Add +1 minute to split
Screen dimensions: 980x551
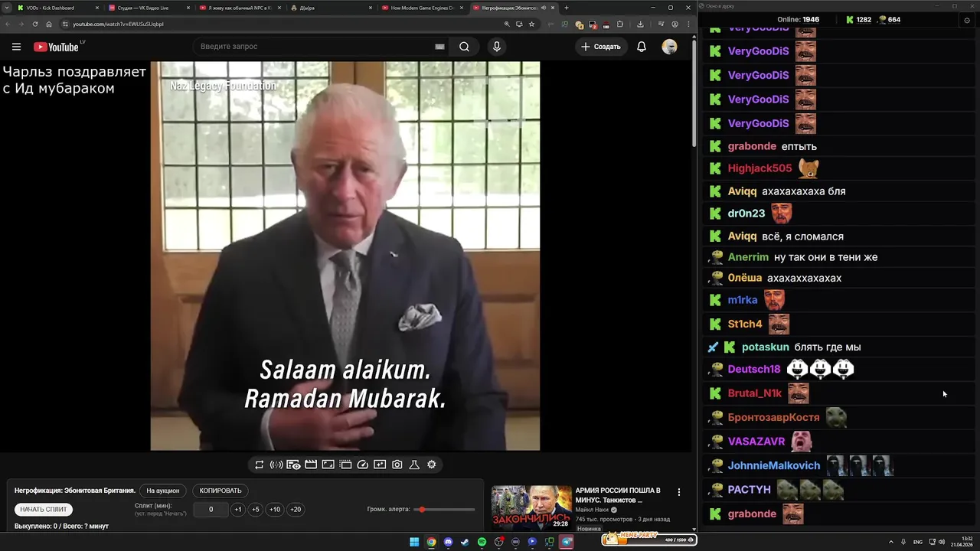click(238, 510)
